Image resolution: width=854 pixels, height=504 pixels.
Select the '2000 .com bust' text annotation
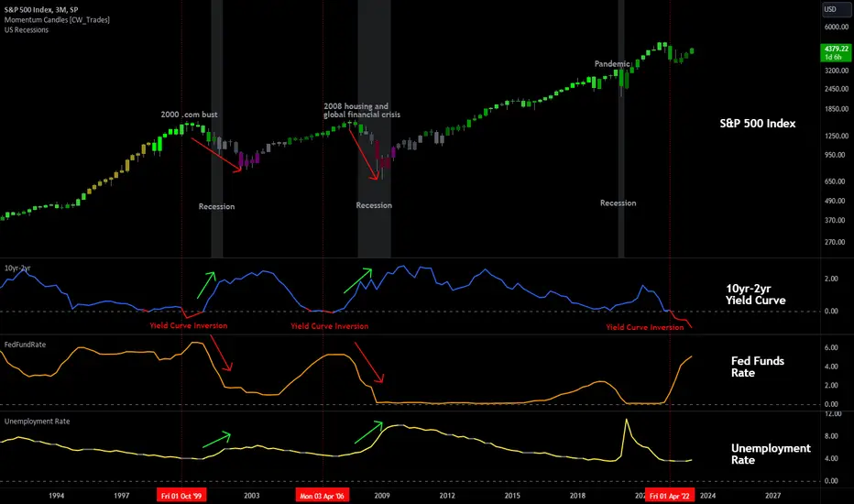pyautogui.click(x=189, y=115)
